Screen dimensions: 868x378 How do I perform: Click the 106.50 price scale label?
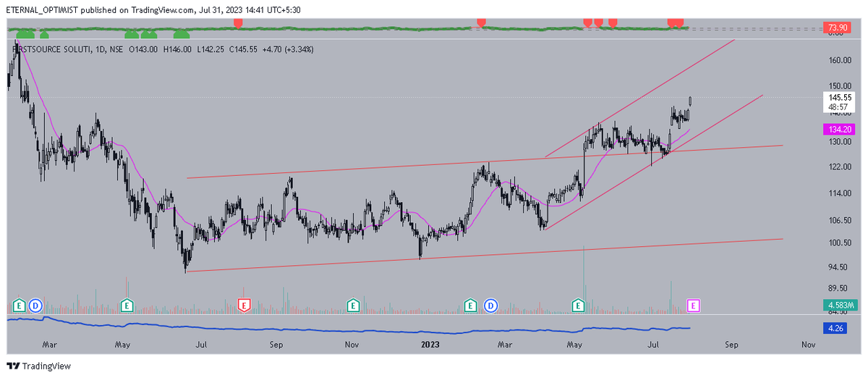tap(839, 220)
